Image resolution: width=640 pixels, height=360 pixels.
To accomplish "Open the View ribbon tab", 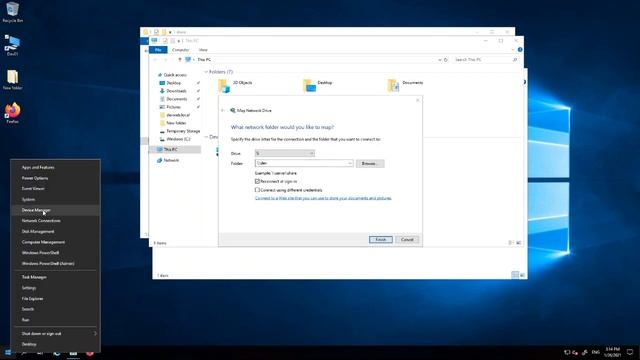I will [x=203, y=50].
